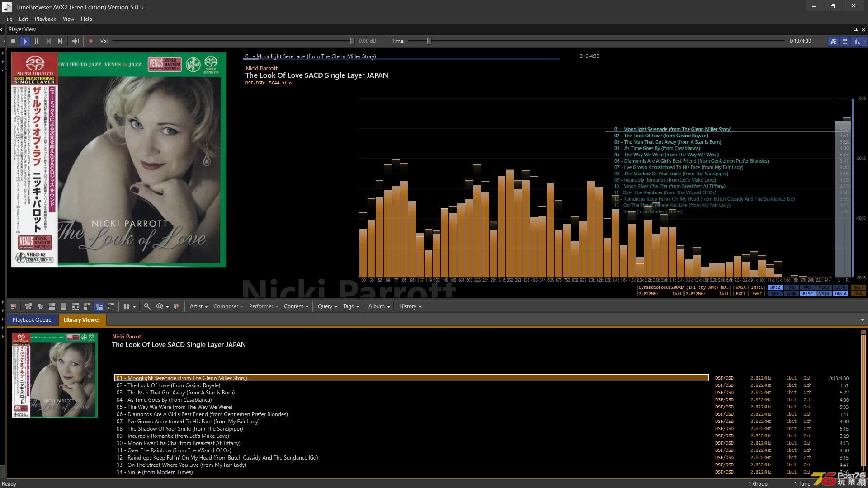
Task: Switch to the Playback Queue tab
Action: 32,320
